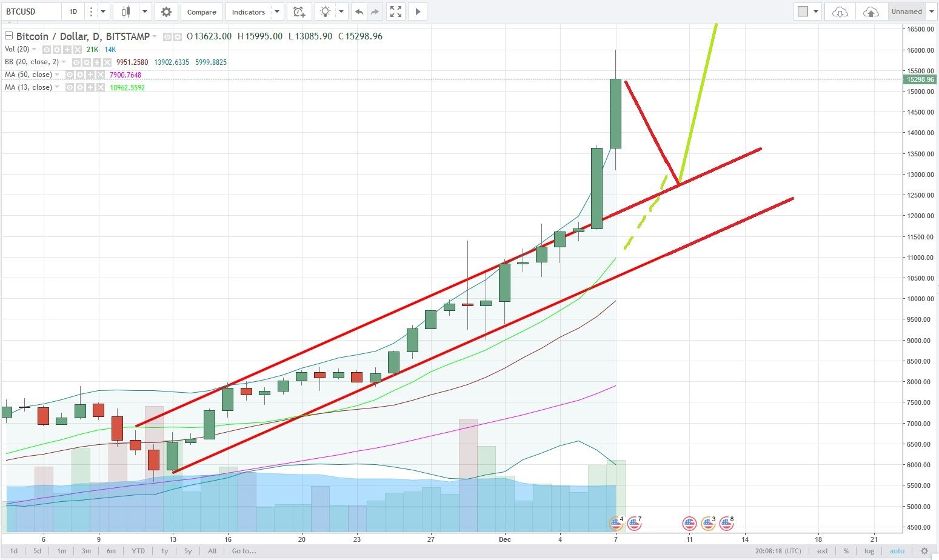Remove the MA (50, close) indicator
Image resolution: width=939 pixels, height=560 pixels.
coord(101,75)
